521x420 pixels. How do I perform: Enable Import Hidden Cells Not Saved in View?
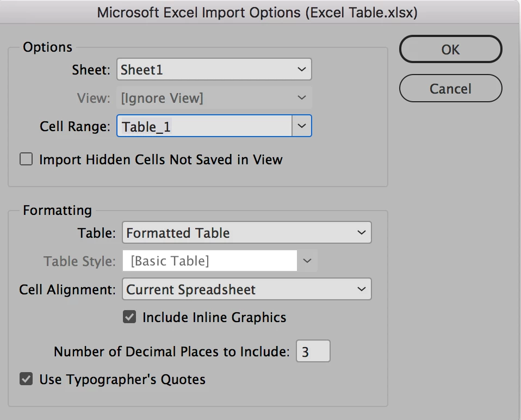click(x=26, y=160)
